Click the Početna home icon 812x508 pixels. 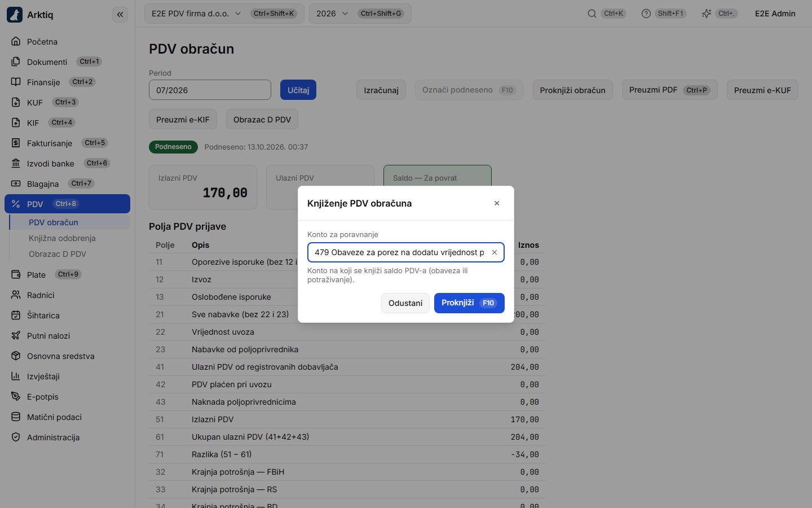tap(16, 41)
